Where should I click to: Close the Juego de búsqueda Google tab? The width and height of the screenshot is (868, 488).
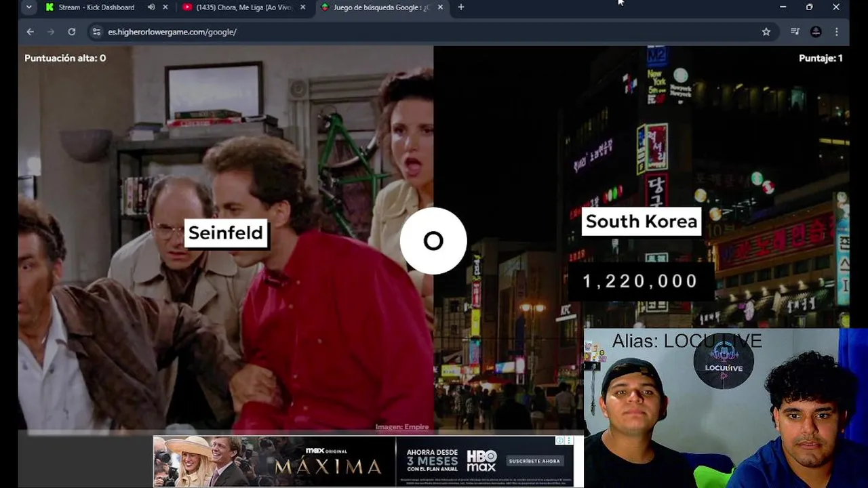(x=441, y=7)
